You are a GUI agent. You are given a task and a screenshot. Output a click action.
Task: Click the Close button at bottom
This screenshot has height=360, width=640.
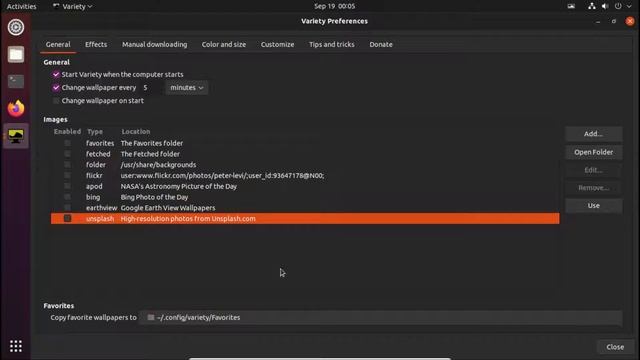pyautogui.click(x=615, y=347)
